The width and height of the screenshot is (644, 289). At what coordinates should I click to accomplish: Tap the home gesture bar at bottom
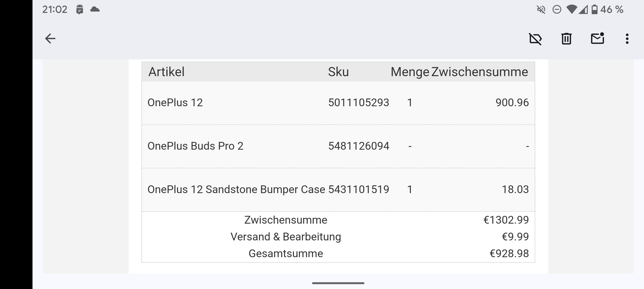point(338,283)
